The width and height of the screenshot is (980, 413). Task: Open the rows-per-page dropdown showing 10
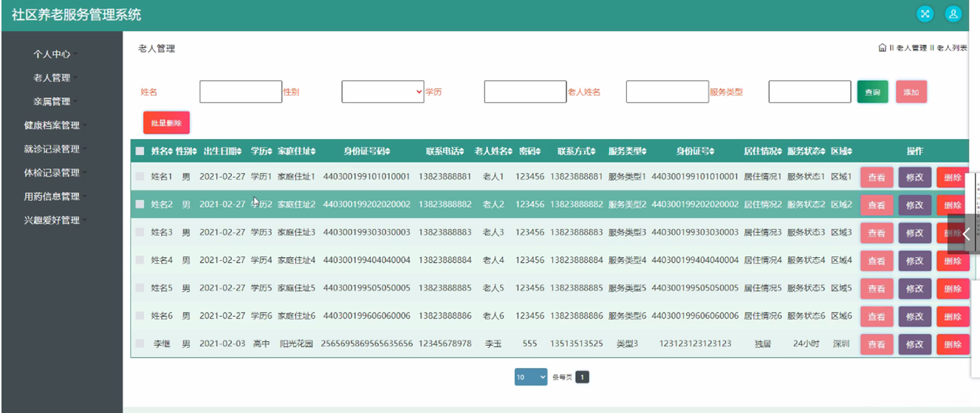coord(531,377)
